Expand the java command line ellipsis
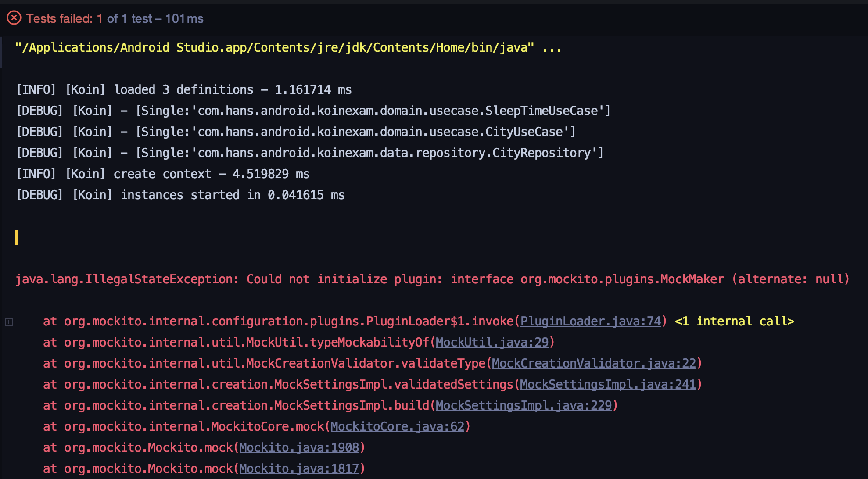Screen dimensions: 868x479 click(552, 48)
